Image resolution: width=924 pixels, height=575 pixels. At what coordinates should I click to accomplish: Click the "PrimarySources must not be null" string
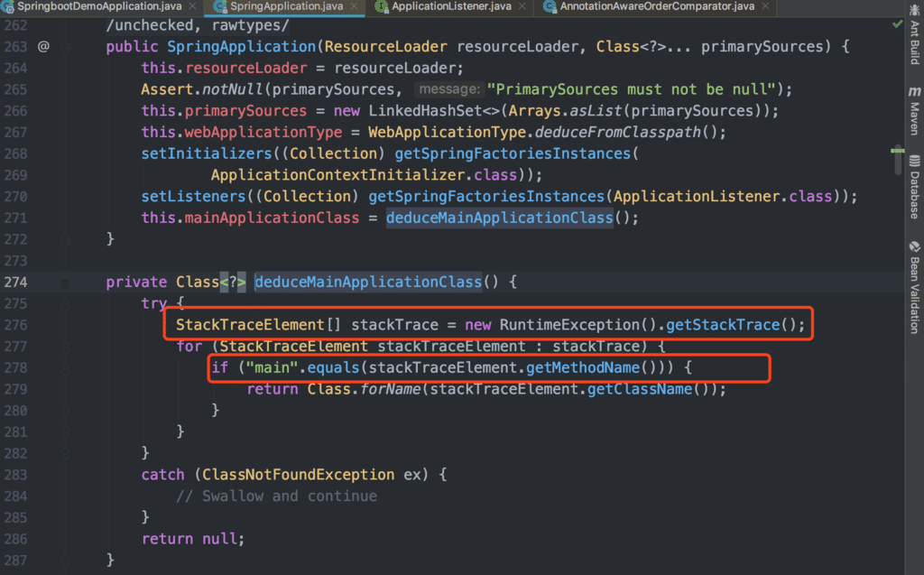point(631,89)
